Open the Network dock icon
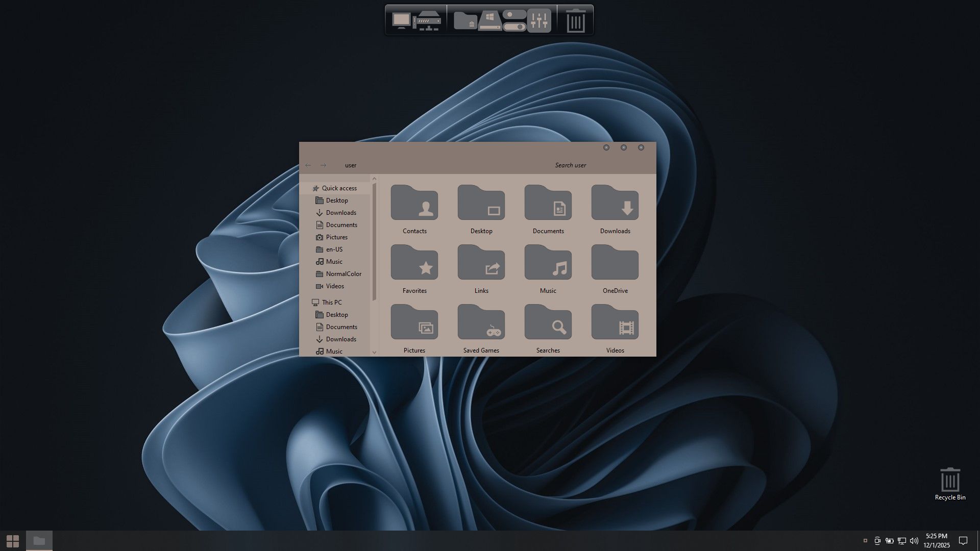This screenshot has width=980, height=551. pyautogui.click(x=427, y=20)
